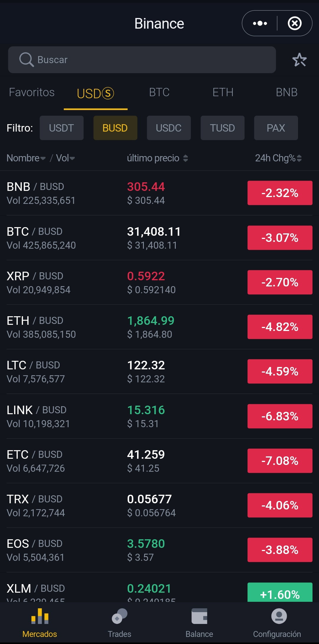The width and height of the screenshot is (319, 644).
Task: Open Mercados bar chart icon
Action: click(40, 616)
